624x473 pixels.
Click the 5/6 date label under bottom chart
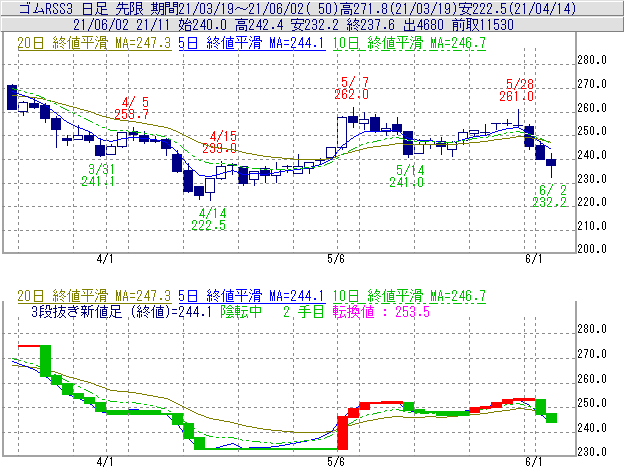pyautogui.click(x=336, y=462)
